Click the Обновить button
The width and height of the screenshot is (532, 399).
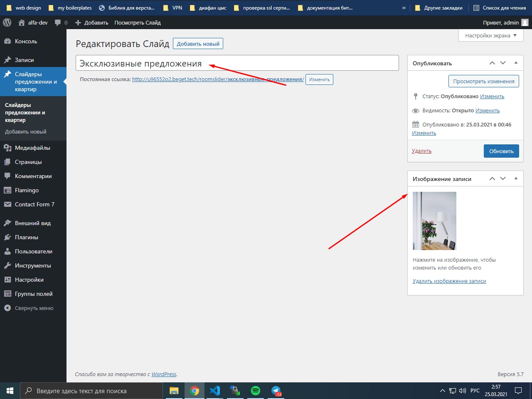[501, 151]
